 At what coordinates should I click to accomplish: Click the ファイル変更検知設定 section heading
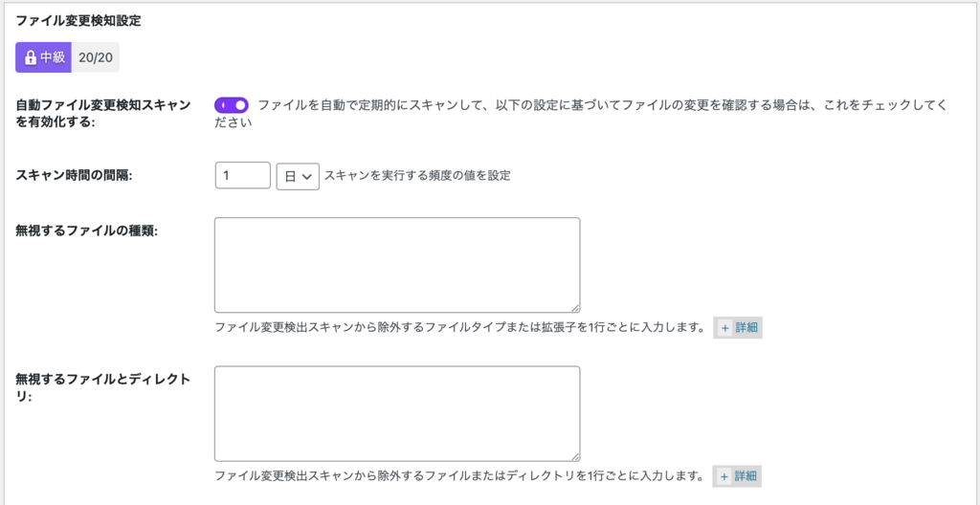point(78,21)
